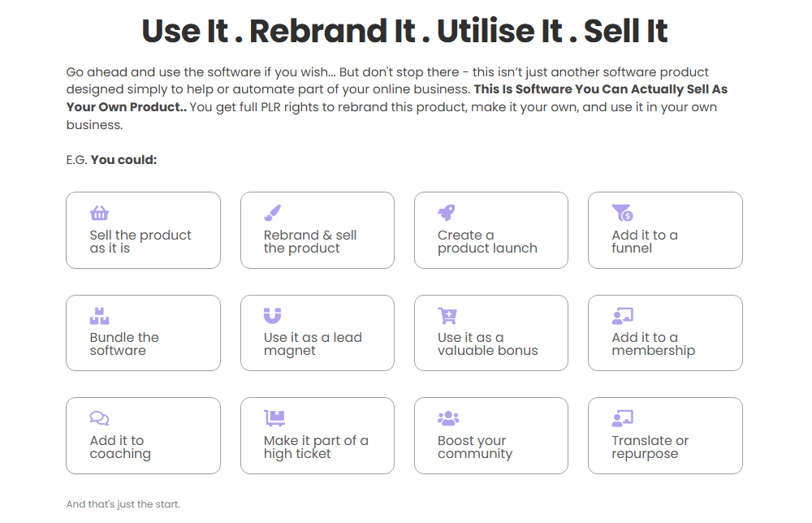Screen dimensions: 812x523
Task: Click the hand truck high ticket icon
Action: 274,418
